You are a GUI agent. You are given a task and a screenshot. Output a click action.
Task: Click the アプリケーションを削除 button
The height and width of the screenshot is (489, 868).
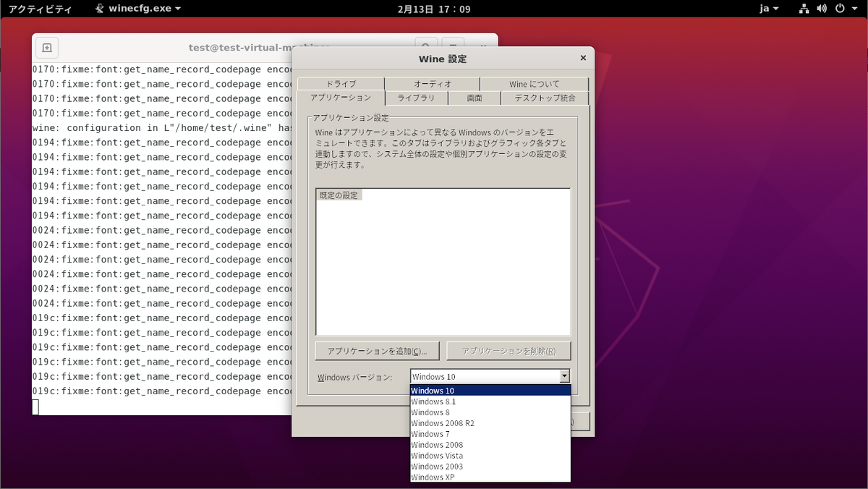(509, 351)
